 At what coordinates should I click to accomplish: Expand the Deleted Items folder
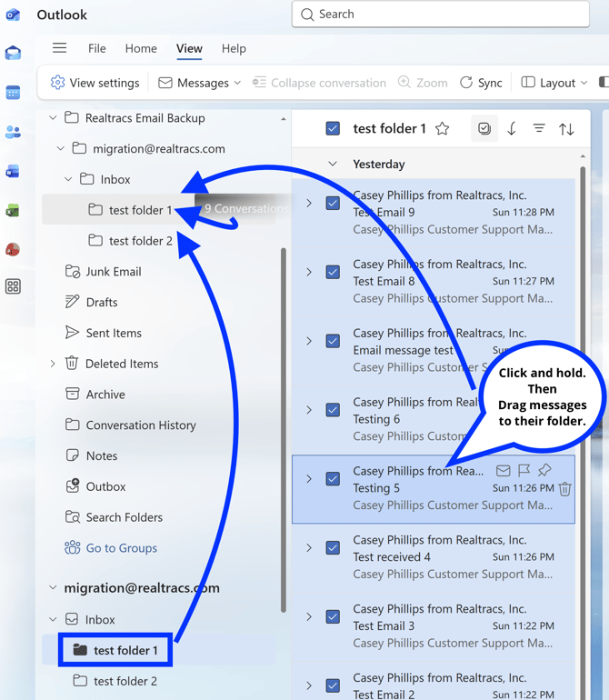point(53,364)
